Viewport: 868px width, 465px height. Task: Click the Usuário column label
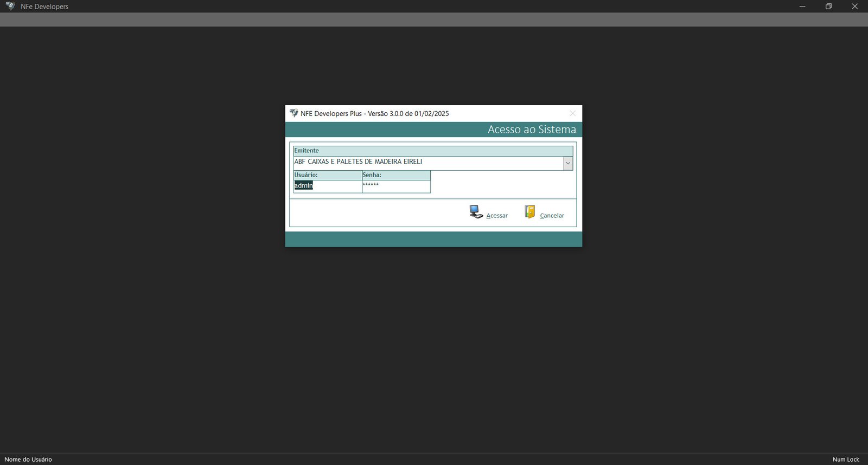coord(306,175)
